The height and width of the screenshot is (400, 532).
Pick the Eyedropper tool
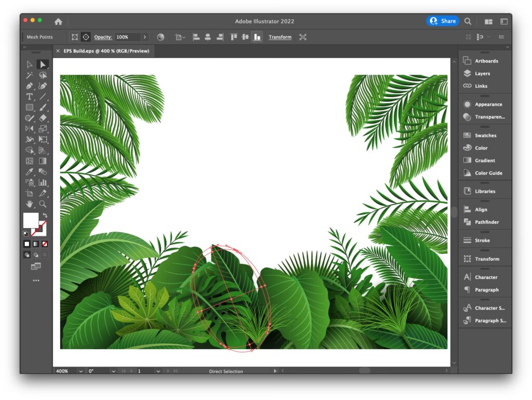click(x=30, y=171)
